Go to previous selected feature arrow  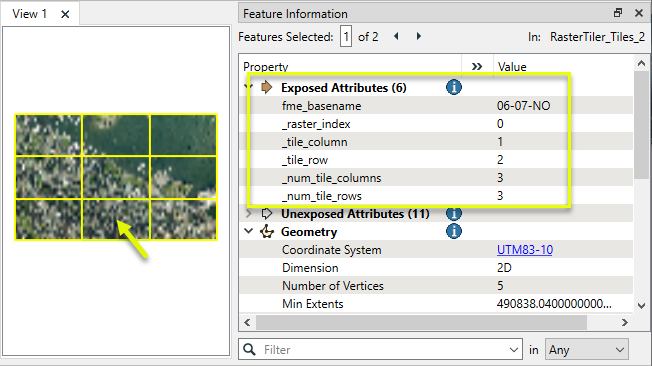396,37
